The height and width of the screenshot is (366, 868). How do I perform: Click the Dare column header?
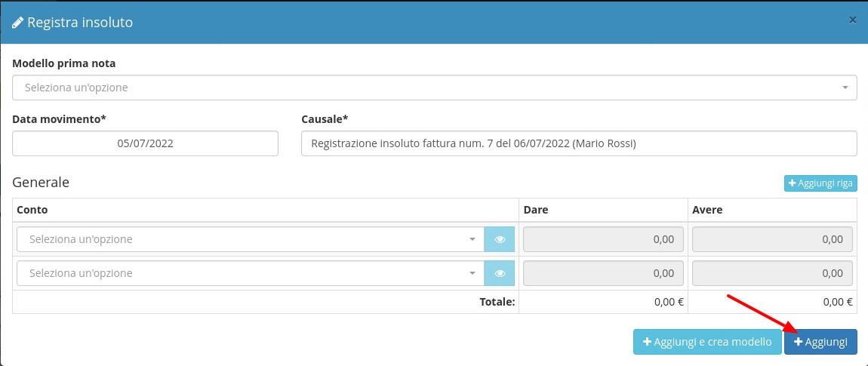536,210
